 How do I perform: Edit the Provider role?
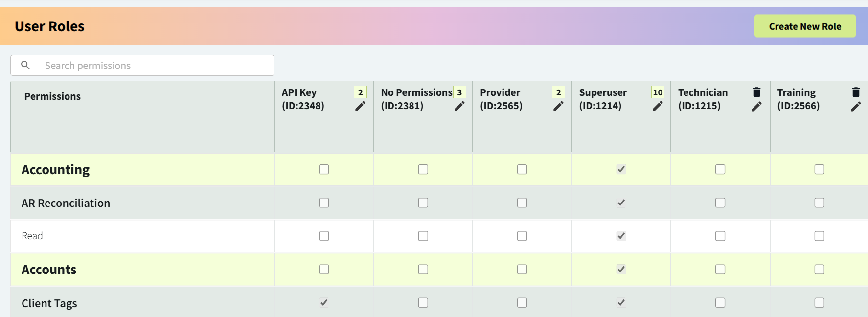(558, 106)
